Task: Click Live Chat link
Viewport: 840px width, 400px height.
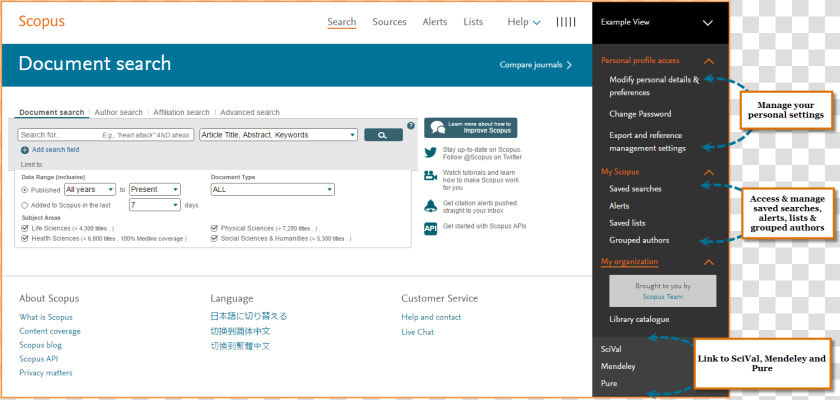Action: pos(418,333)
